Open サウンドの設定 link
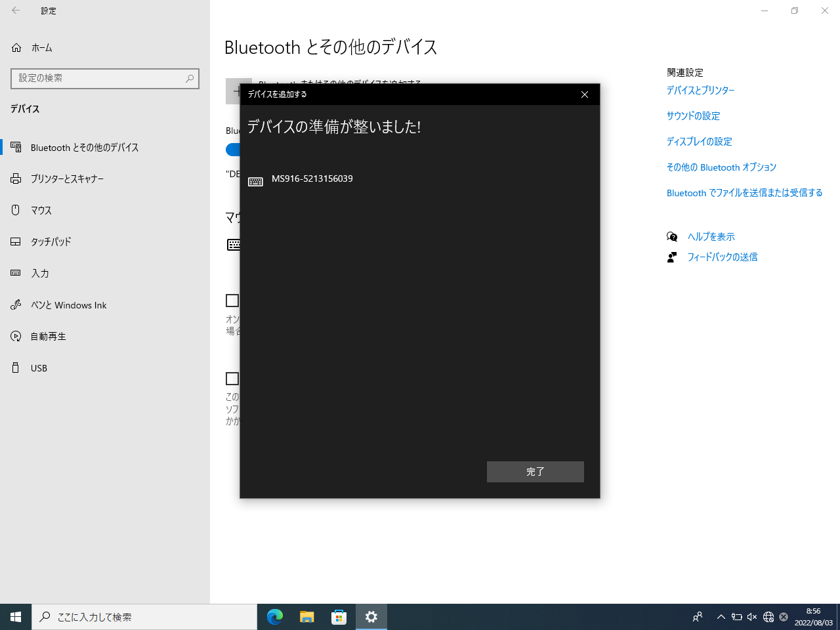This screenshot has height=630, width=840. pos(694,116)
